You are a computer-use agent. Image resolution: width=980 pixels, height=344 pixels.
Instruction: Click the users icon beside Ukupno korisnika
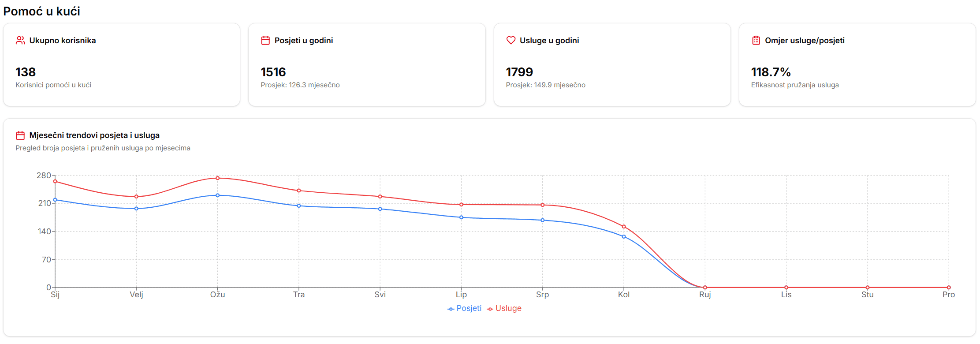(x=20, y=41)
